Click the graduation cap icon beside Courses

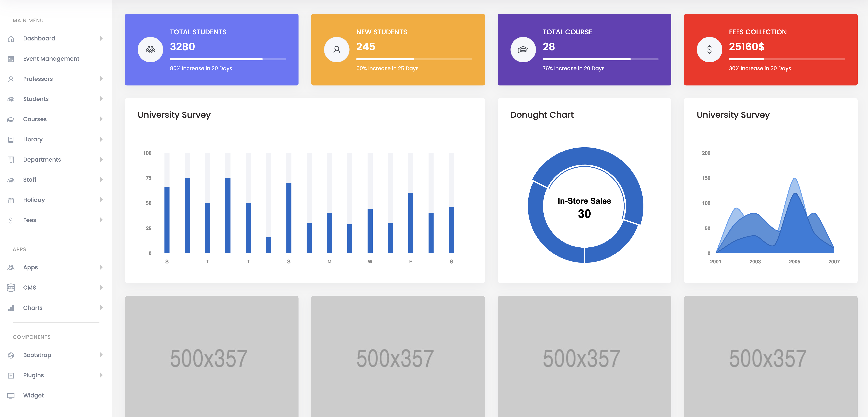pyautogui.click(x=11, y=119)
